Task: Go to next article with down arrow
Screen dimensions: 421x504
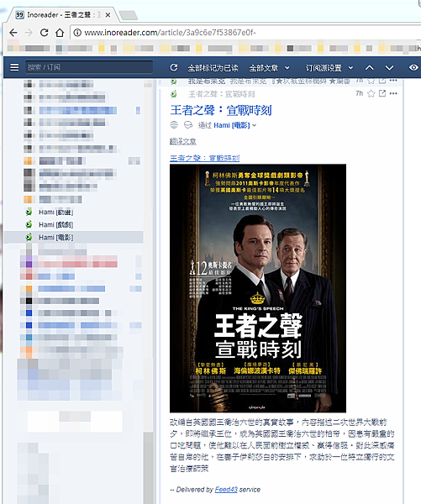Action: 389,68
